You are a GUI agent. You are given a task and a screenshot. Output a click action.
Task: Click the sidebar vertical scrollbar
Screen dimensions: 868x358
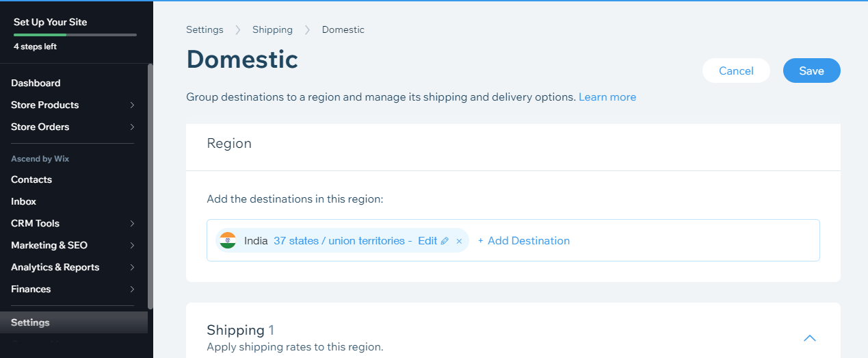coord(150,185)
